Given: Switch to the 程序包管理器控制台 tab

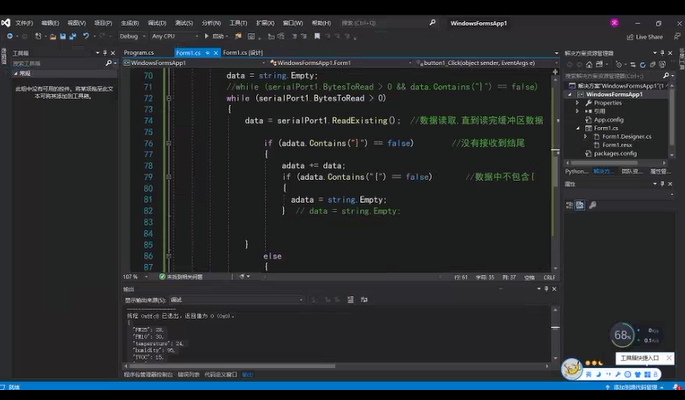Looking at the screenshot, I should 148,375.
